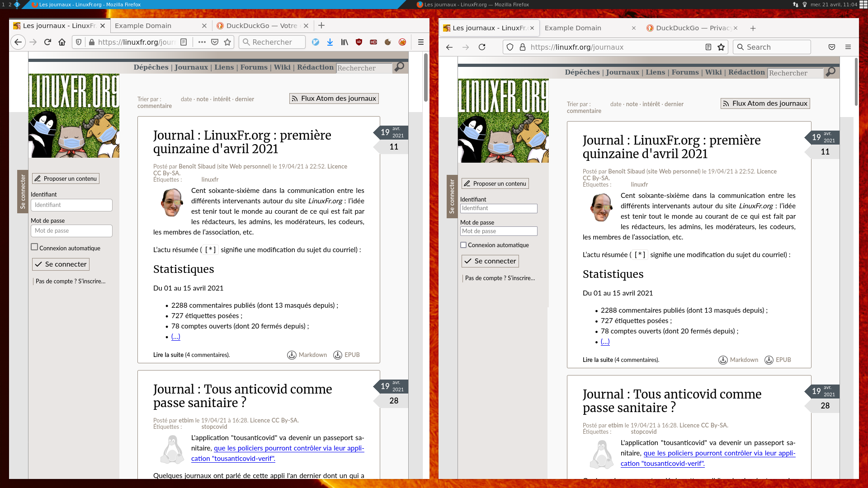Open 'Forums' nav item in right page

[x=685, y=72]
